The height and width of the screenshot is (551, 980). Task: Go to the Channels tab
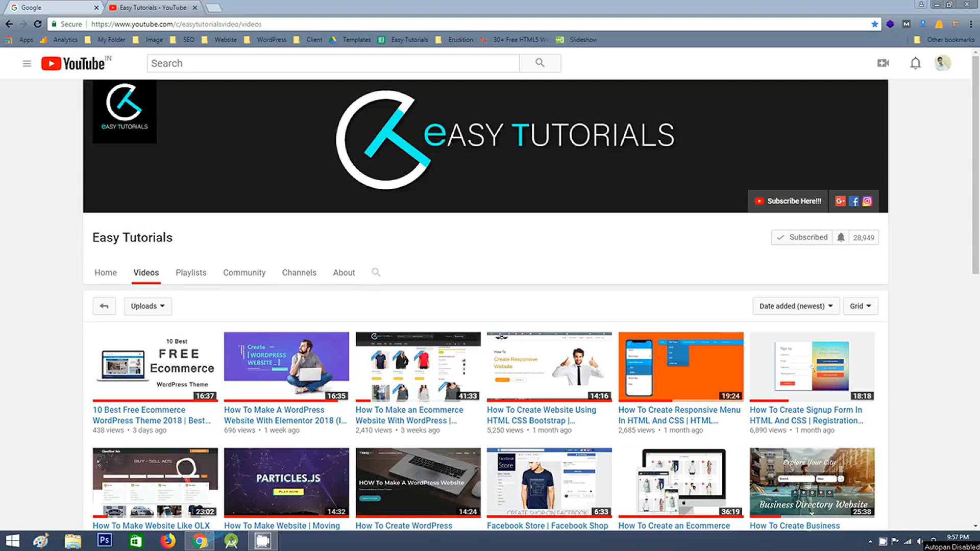pyautogui.click(x=299, y=272)
